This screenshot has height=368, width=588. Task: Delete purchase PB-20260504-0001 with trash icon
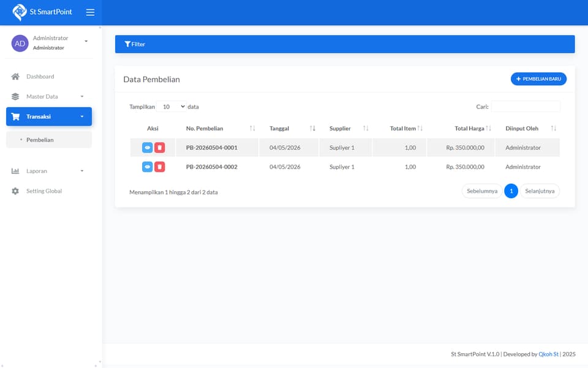tap(160, 148)
